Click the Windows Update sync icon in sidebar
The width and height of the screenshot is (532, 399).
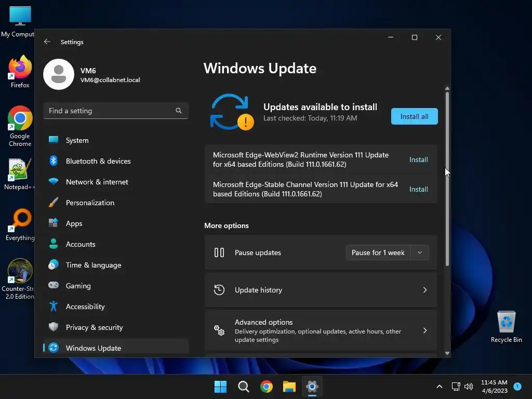(54, 348)
